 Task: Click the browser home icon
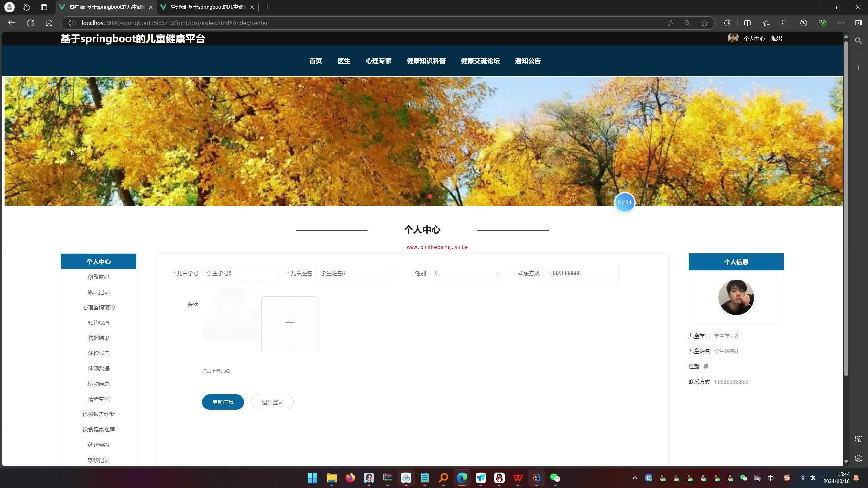click(x=49, y=23)
